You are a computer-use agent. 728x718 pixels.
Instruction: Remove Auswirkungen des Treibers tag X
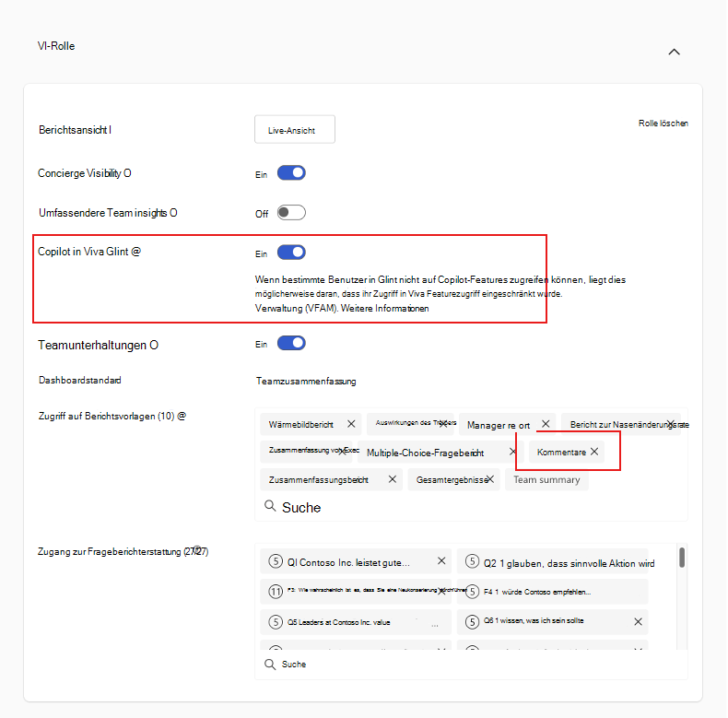tap(443, 424)
